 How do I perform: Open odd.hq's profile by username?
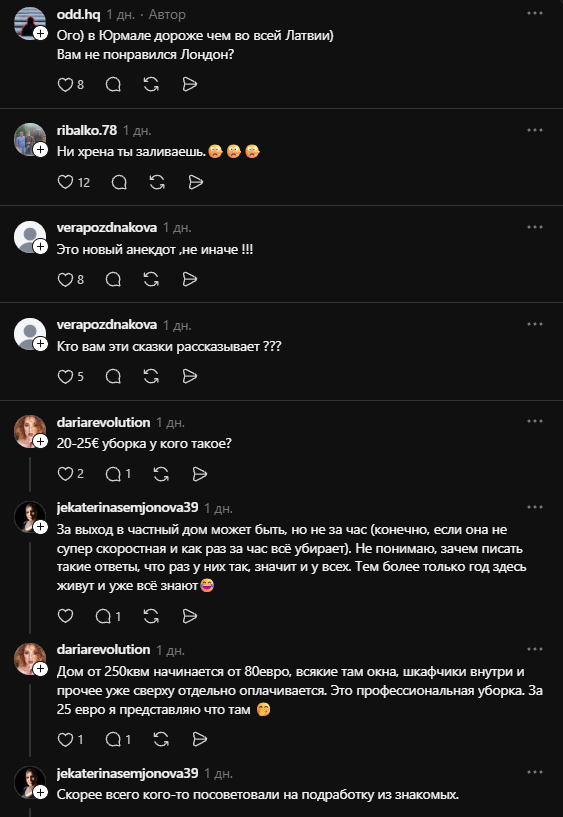coord(78,15)
